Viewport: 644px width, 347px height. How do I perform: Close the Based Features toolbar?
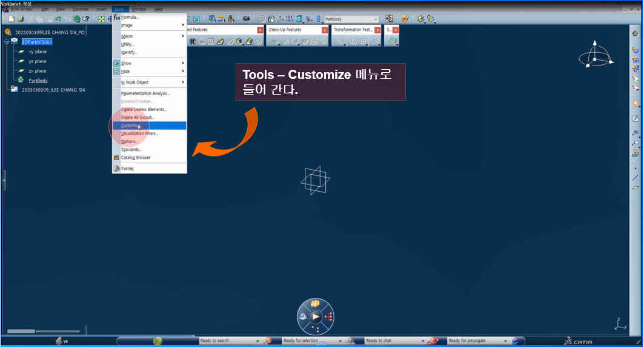(261, 30)
